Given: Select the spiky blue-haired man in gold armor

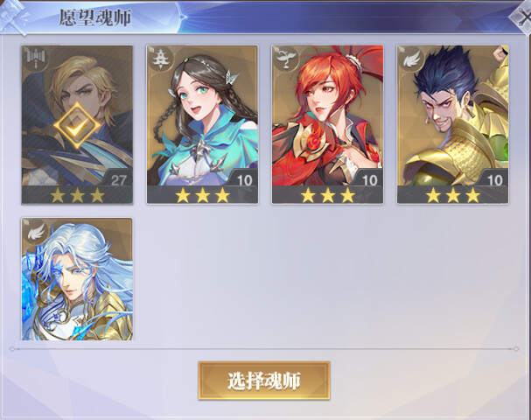Looking at the screenshot, I should 453,124.
